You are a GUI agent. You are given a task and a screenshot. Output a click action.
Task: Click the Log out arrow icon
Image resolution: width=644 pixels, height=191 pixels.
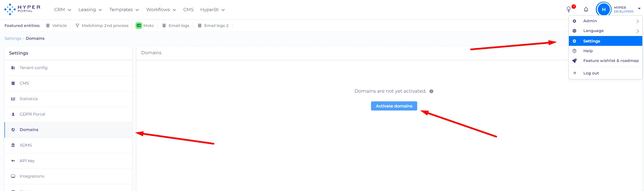click(x=575, y=73)
